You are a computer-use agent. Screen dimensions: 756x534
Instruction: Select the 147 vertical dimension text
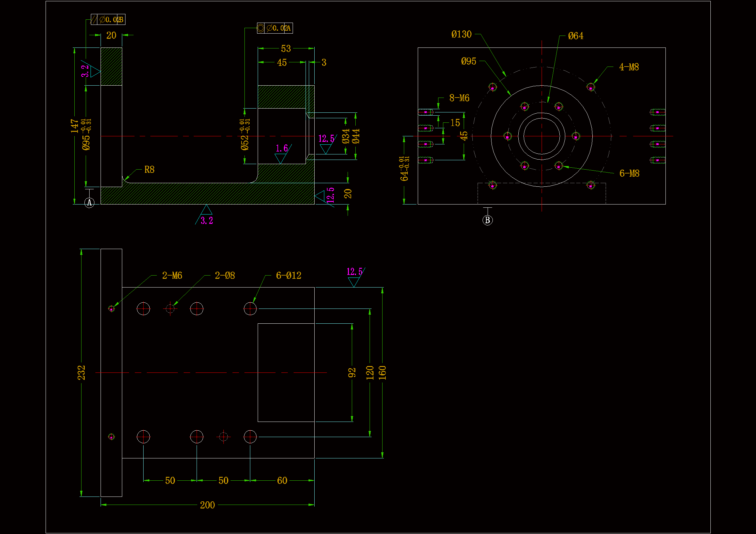(x=75, y=126)
